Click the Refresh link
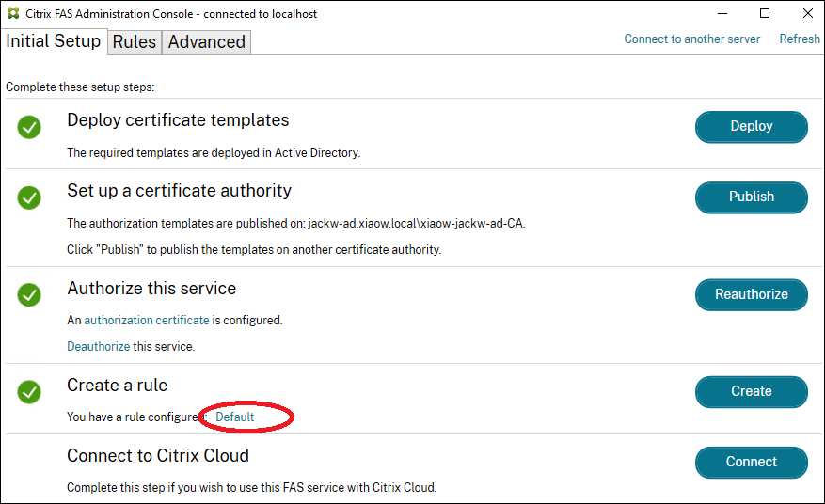This screenshot has height=504, width=825. click(800, 39)
